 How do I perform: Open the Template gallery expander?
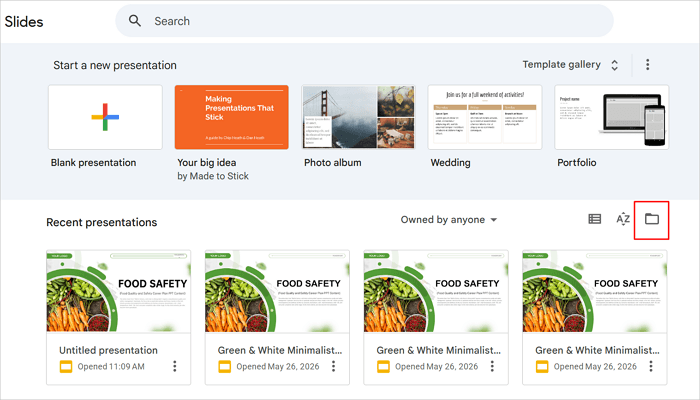[615, 65]
